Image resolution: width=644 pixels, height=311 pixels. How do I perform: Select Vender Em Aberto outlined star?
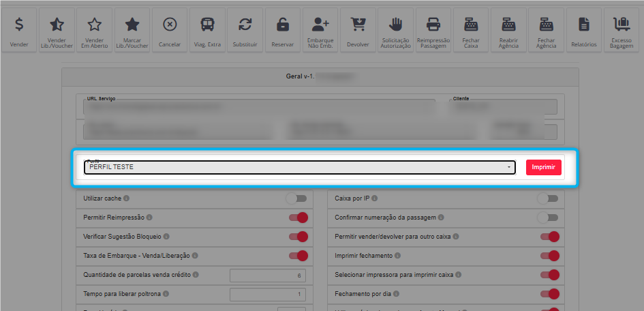pos(95,25)
